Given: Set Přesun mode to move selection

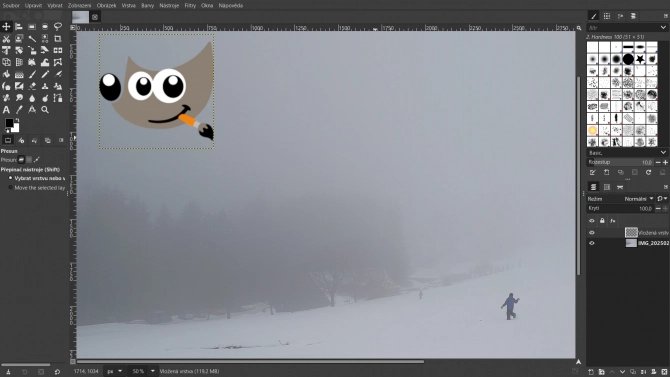Looking at the screenshot, I should (x=29, y=160).
